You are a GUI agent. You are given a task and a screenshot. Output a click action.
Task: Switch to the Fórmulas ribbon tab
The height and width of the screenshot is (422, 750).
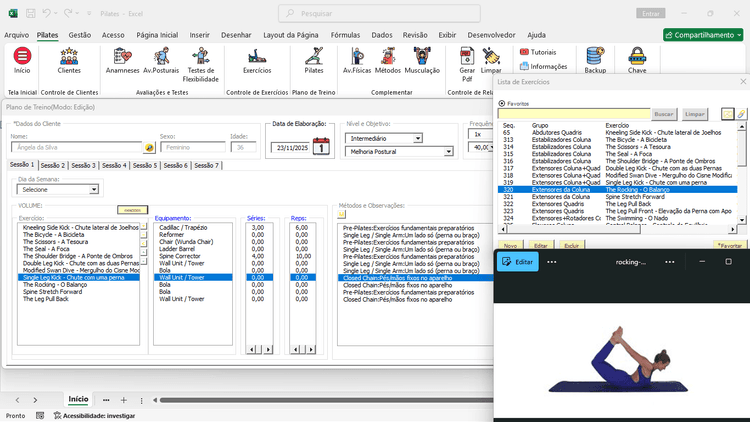pyautogui.click(x=345, y=35)
